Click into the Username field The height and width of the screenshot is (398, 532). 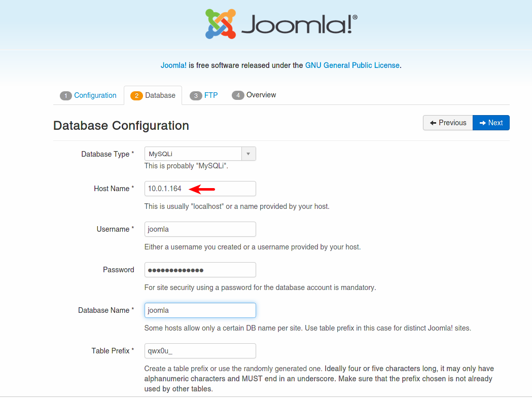200,229
